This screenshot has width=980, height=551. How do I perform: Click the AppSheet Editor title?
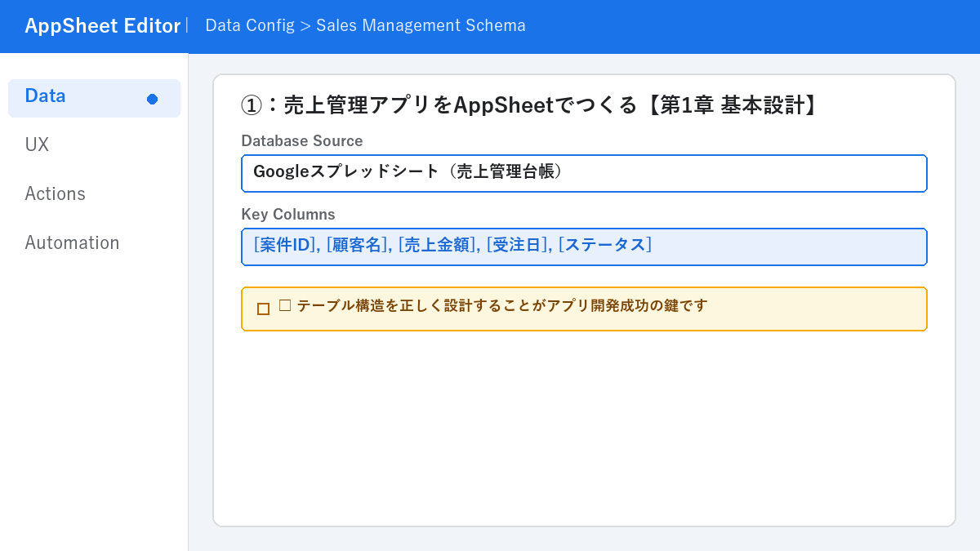102,26
